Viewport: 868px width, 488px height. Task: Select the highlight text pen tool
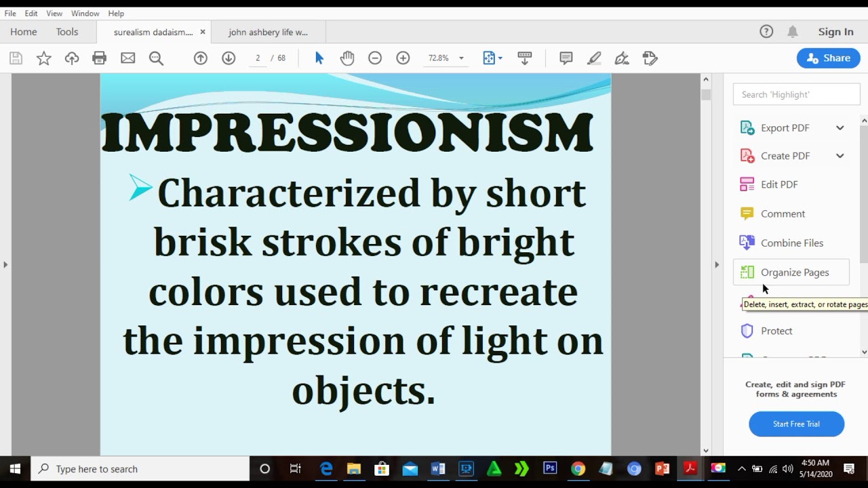[x=594, y=58]
